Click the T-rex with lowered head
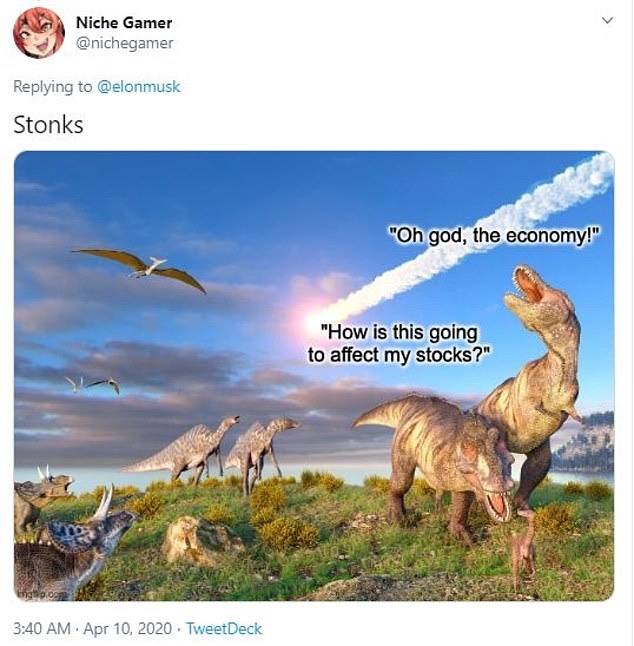Image resolution: width=634 pixels, height=646 pixels. click(x=437, y=461)
